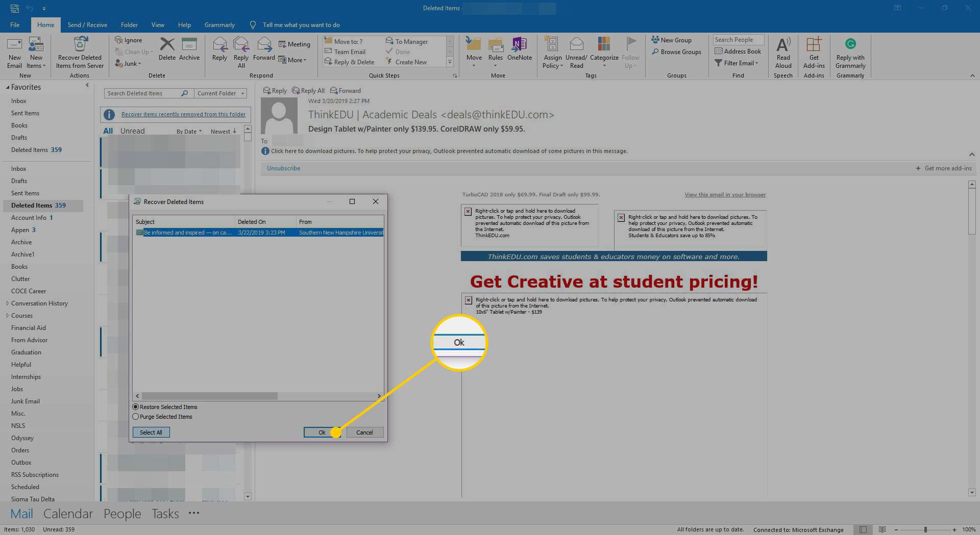Click View this email in your browser

click(725, 195)
